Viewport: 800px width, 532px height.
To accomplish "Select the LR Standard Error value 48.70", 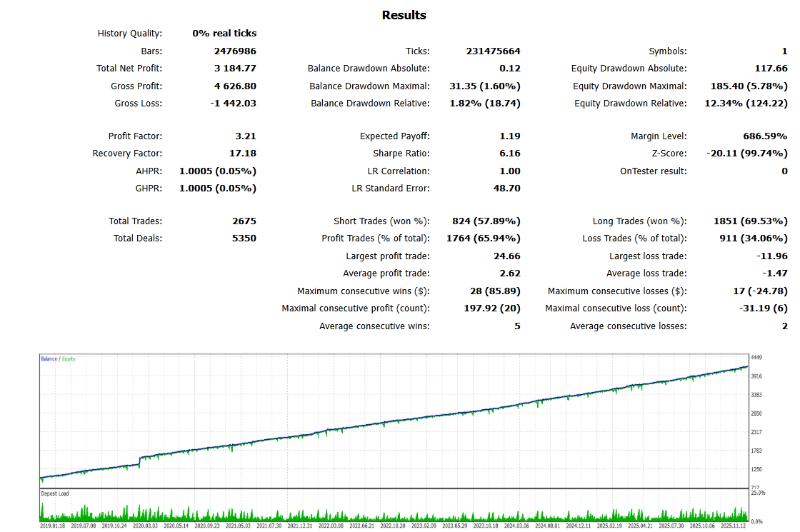I will [507, 189].
